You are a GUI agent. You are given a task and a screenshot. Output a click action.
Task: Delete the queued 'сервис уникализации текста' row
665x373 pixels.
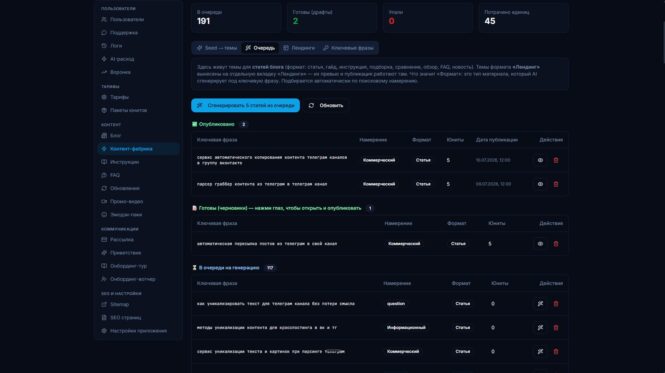click(556, 351)
